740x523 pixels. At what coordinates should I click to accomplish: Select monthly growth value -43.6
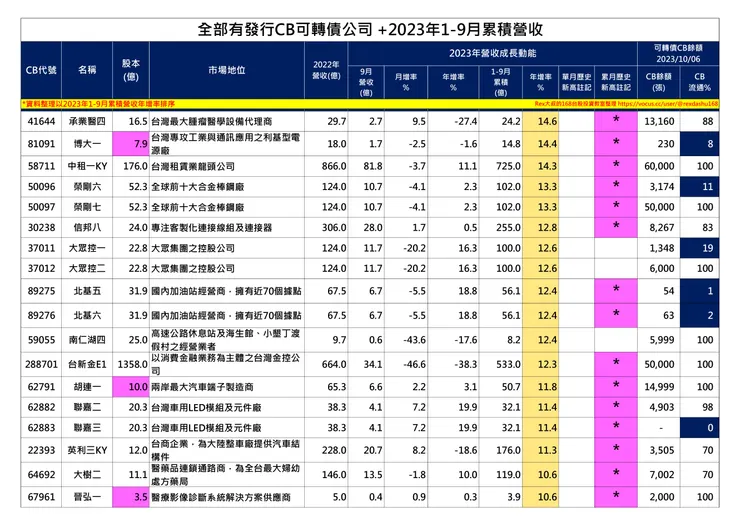click(414, 340)
